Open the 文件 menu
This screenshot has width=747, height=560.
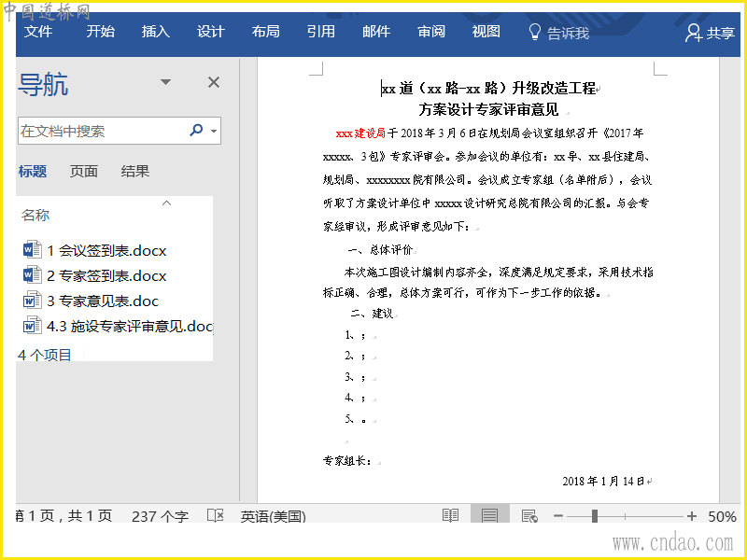tap(38, 32)
